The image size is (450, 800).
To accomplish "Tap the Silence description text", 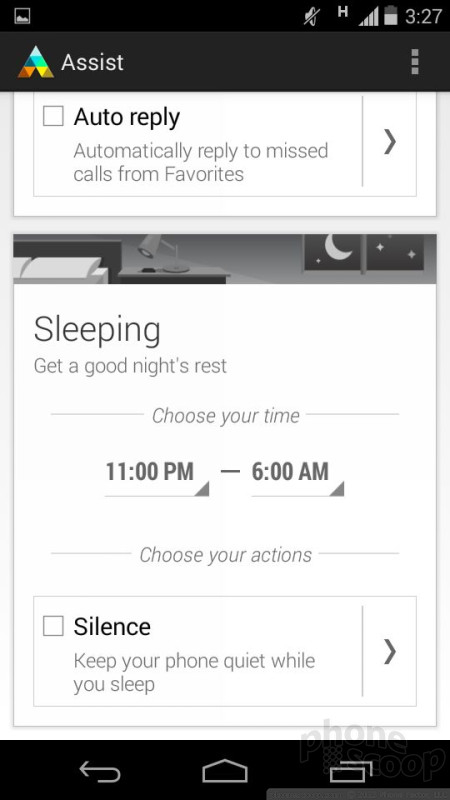I will [x=194, y=672].
